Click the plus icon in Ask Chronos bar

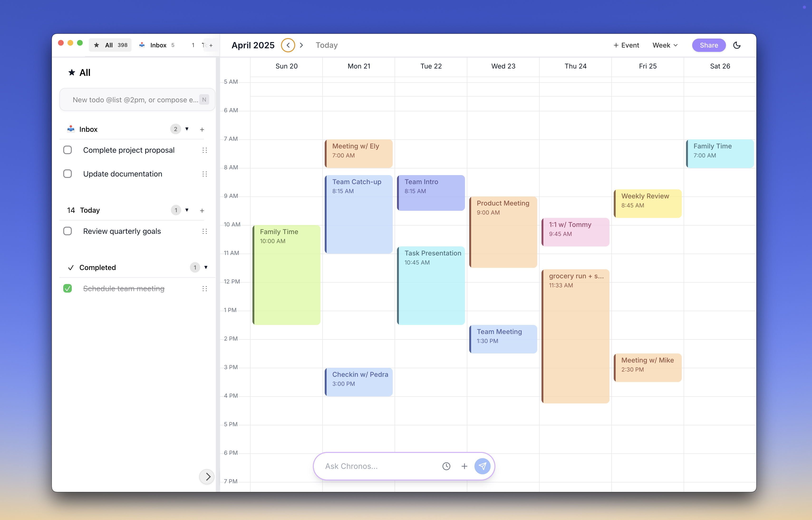pyautogui.click(x=464, y=466)
